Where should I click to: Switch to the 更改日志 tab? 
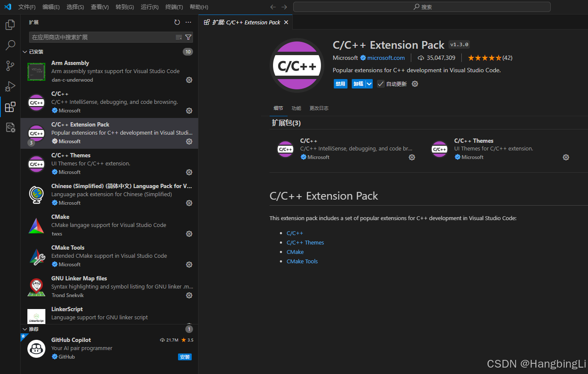coord(319,108)
